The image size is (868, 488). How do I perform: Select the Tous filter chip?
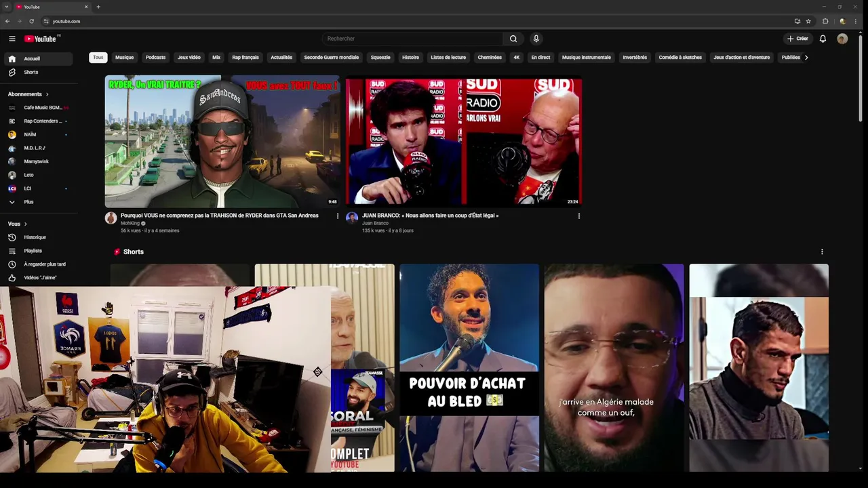point(98,58)
